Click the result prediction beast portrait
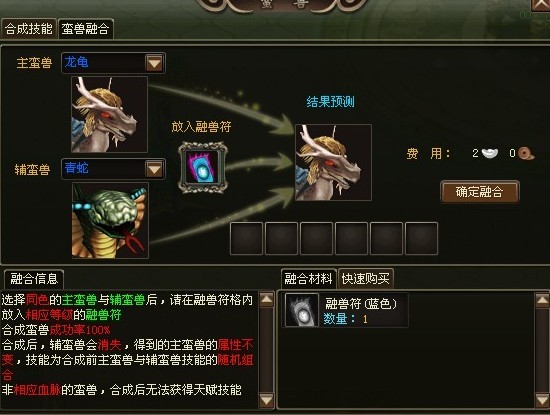Screen dimensions: 550x415 tap(333, 162)
